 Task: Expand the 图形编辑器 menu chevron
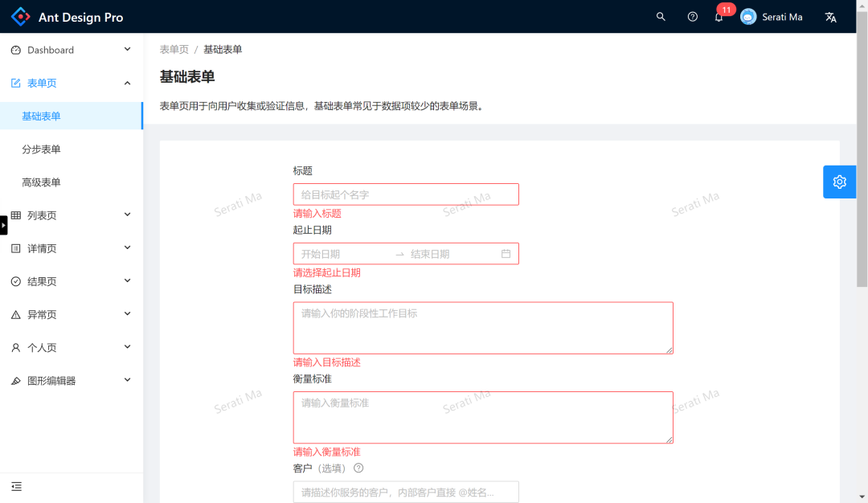[127, 380]
